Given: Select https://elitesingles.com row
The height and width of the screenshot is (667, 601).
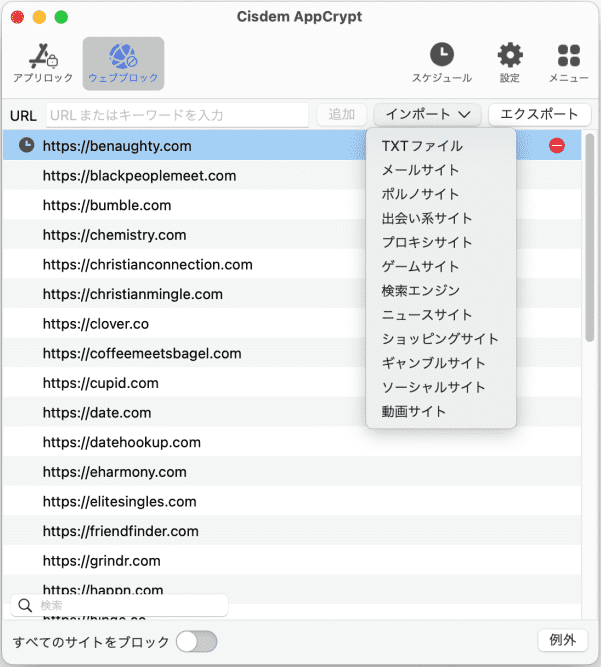Looking at the screenshot, I should pos(292,502).
